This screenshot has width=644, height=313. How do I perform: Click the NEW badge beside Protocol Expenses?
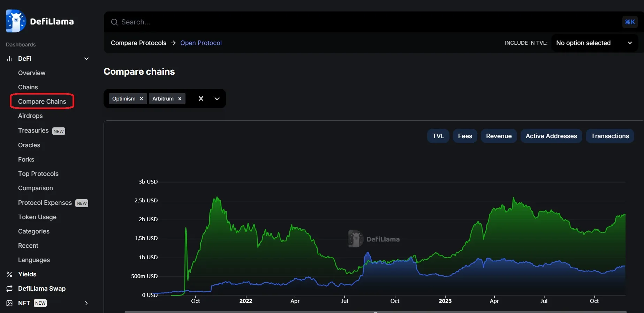coord(82,203)
